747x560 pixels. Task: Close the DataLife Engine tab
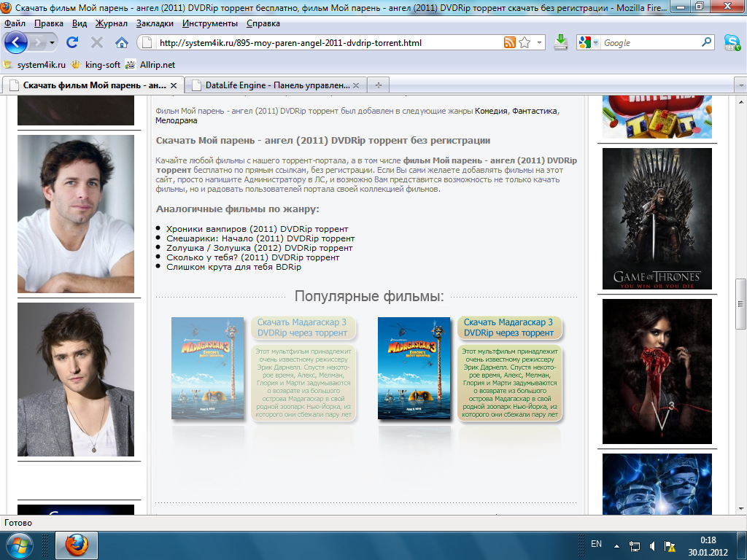pyautogui.click(x=356, y=86)
